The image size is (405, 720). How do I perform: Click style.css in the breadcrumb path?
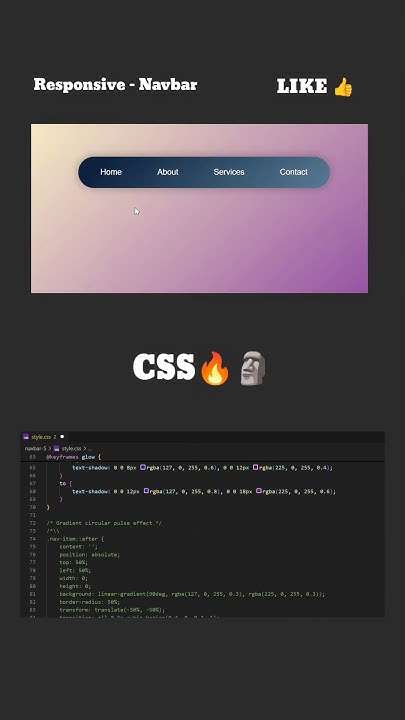pyautogui.click(x=71, y=448)
